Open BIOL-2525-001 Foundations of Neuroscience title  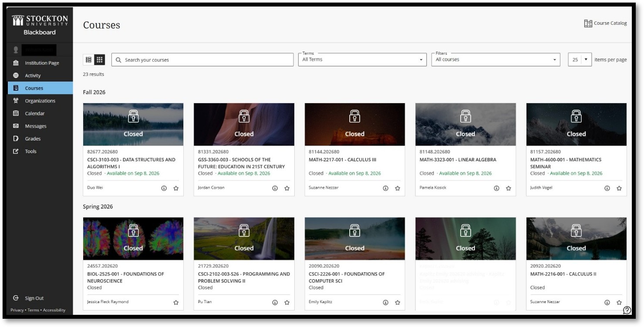click(125, 278)
